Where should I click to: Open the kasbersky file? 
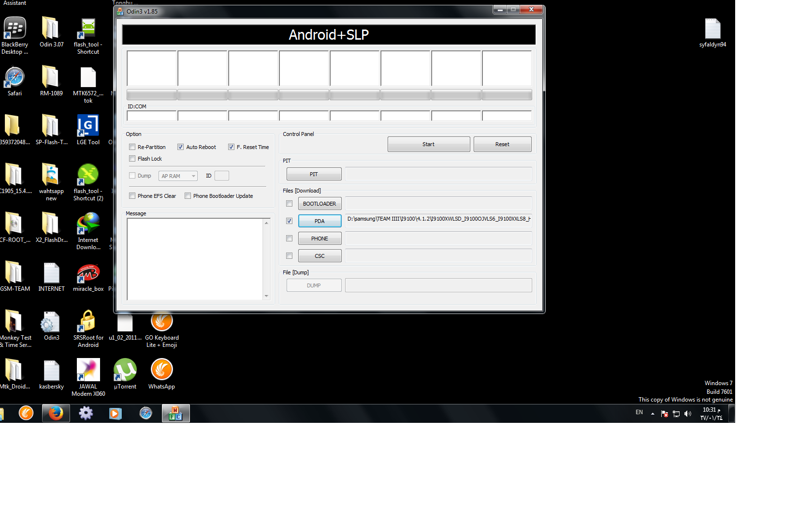[51, 374]
